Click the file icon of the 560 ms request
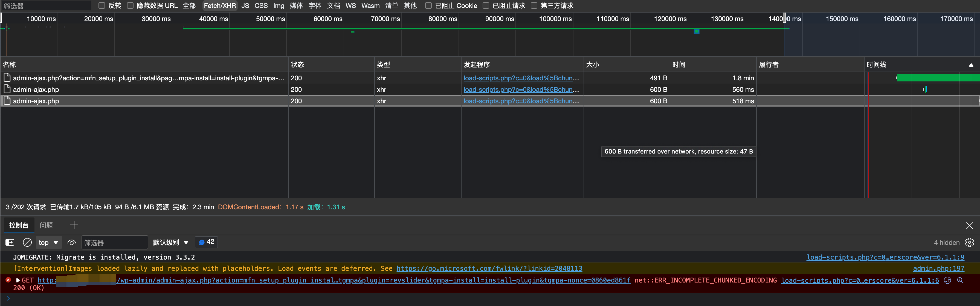The height and width of the screenshot is (306, 980). point(7,89)
